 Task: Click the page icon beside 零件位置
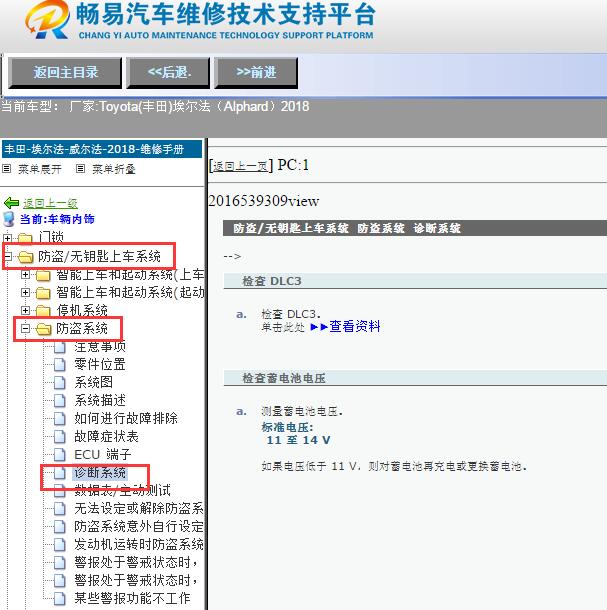coord(60,365)
